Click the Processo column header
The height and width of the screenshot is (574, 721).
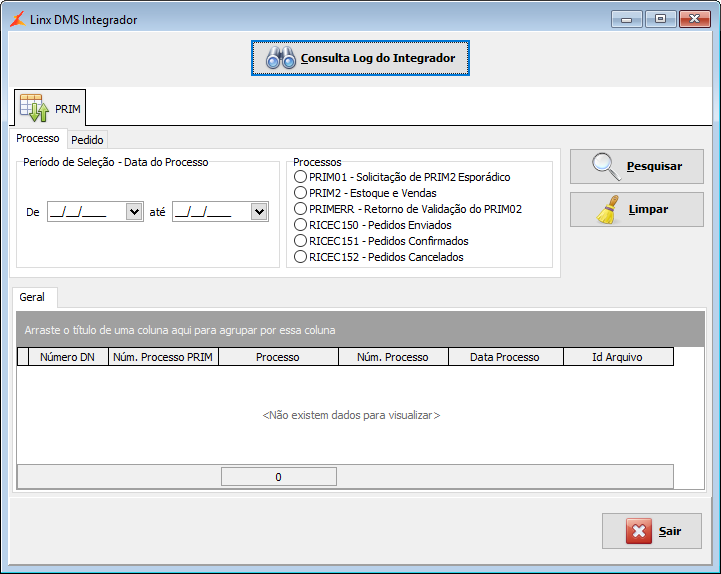(x=278, y=357)
